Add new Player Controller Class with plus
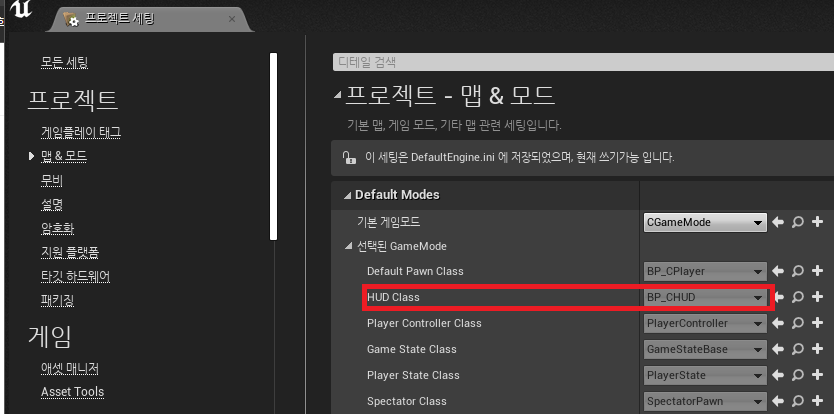 click(818, 323)
